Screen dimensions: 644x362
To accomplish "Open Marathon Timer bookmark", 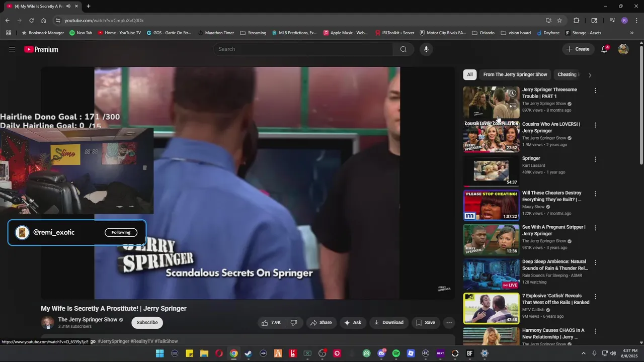I will (216, 33).
